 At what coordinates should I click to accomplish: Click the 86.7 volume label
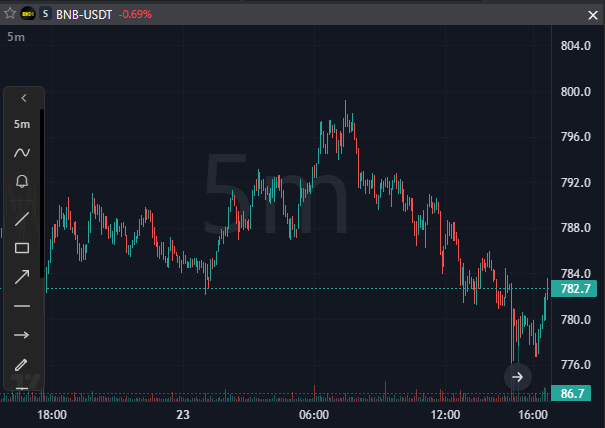coord(571,393)
